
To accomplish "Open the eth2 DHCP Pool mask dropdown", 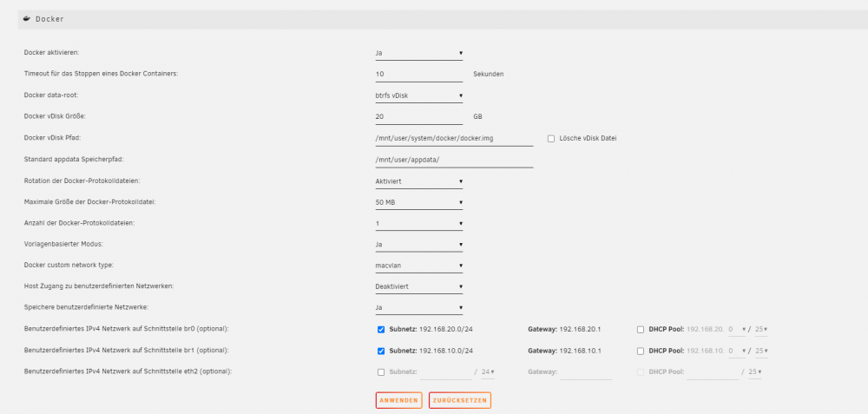I will (754, 372).
